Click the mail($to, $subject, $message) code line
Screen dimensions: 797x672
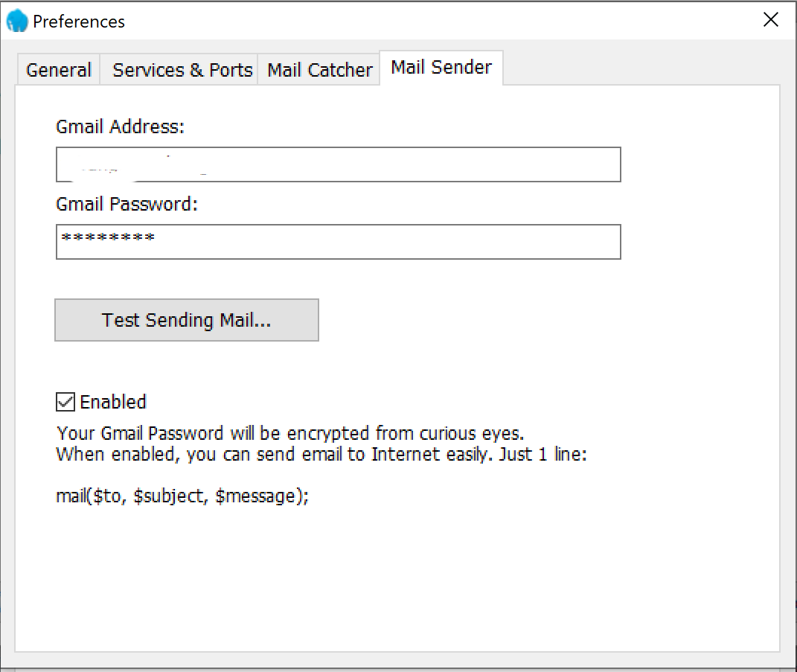click(182, 496)
